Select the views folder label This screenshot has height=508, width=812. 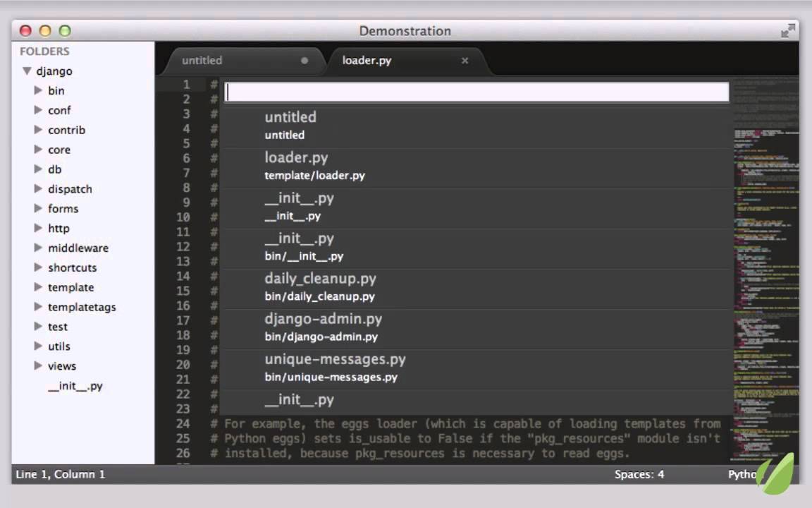click(x=62, y=366)
